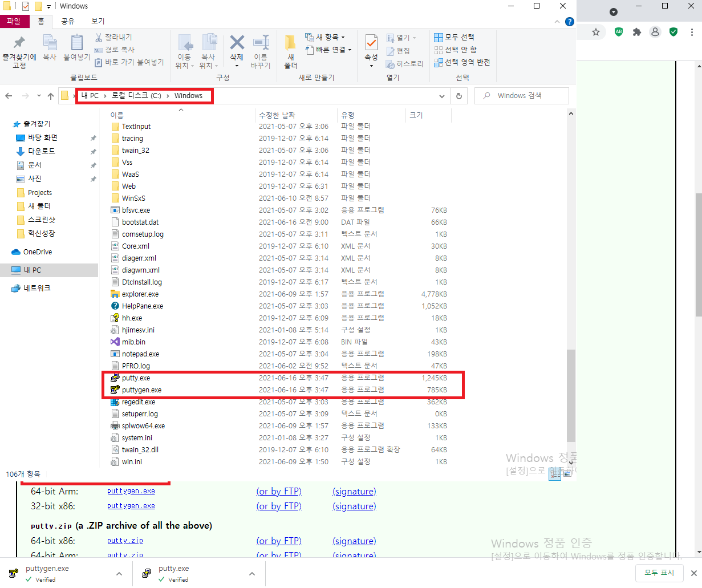Click the browser profile avatar icon
This screenshot has width=702, height=588.
click(655, 32)
